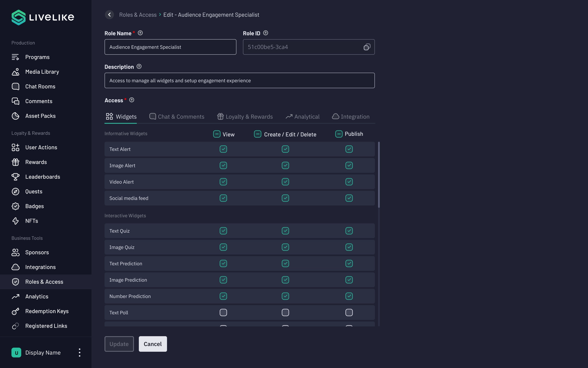Viewport: 588px width, 368px height.
Task: Click the Roles & Access breadcrumb link
Action: 138,15
